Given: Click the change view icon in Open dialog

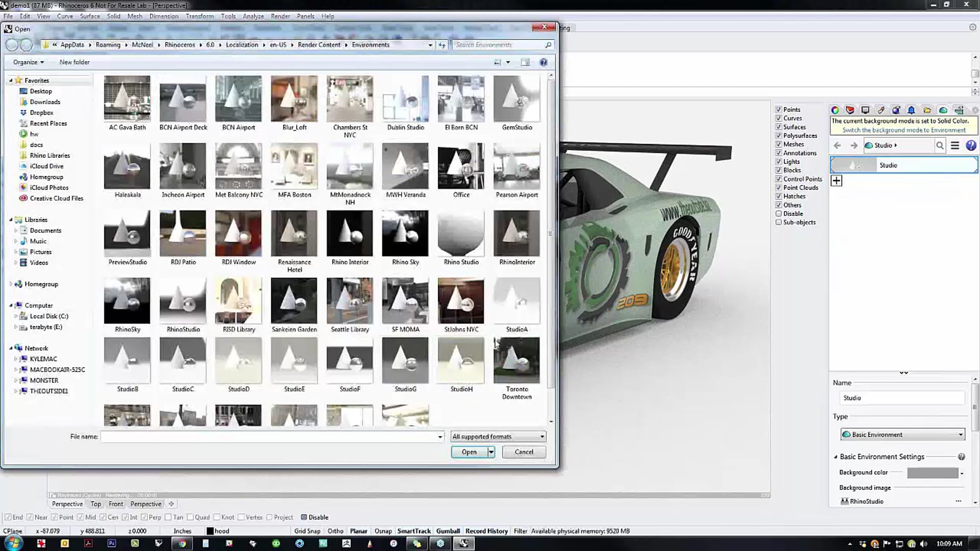Looking at the screenshot, I should pos(497,62).
